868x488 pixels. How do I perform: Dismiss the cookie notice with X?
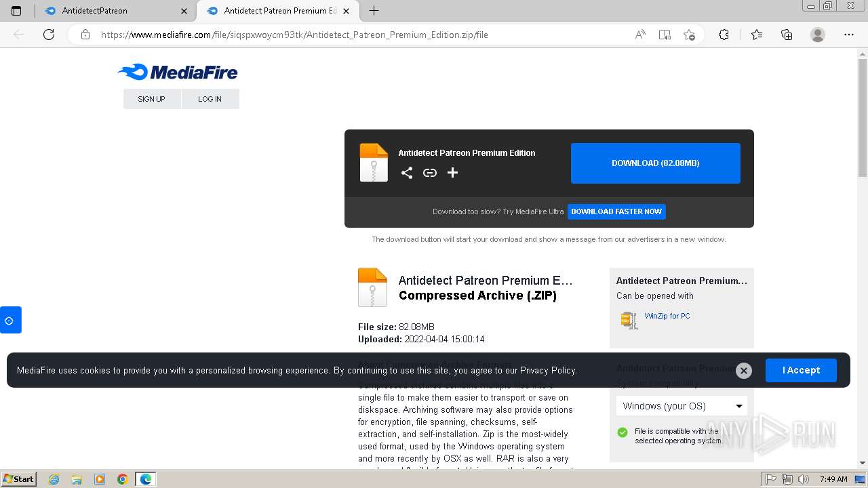click(x=744, y=371)
